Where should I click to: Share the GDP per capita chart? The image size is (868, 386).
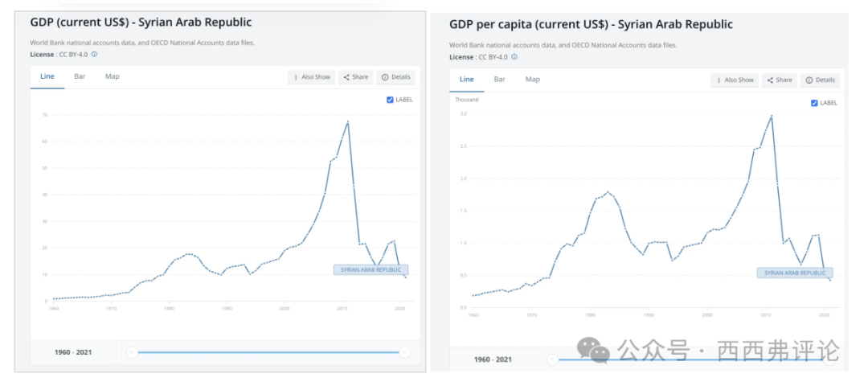[780, 80]
